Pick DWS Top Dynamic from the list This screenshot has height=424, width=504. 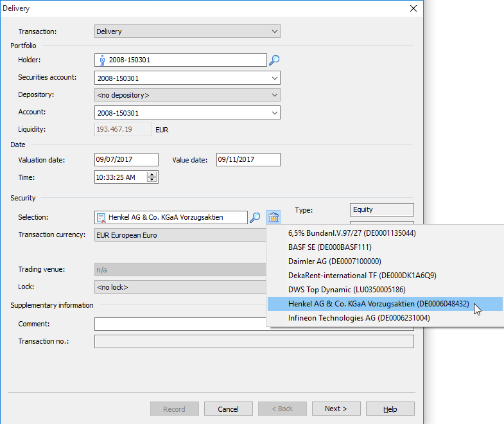[x=347, y=290]
